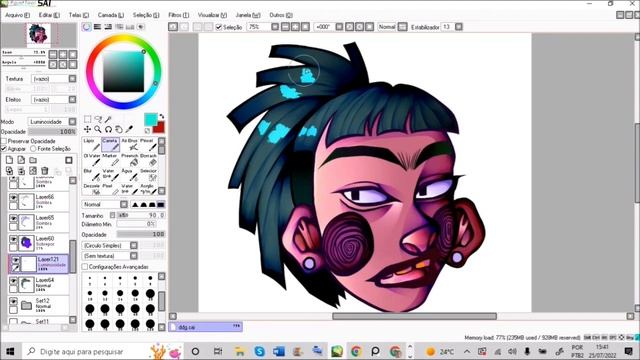Viewport: 640px width, 360px height.
Task: Show the RGB slider panel
Action: tap(98, 27)
